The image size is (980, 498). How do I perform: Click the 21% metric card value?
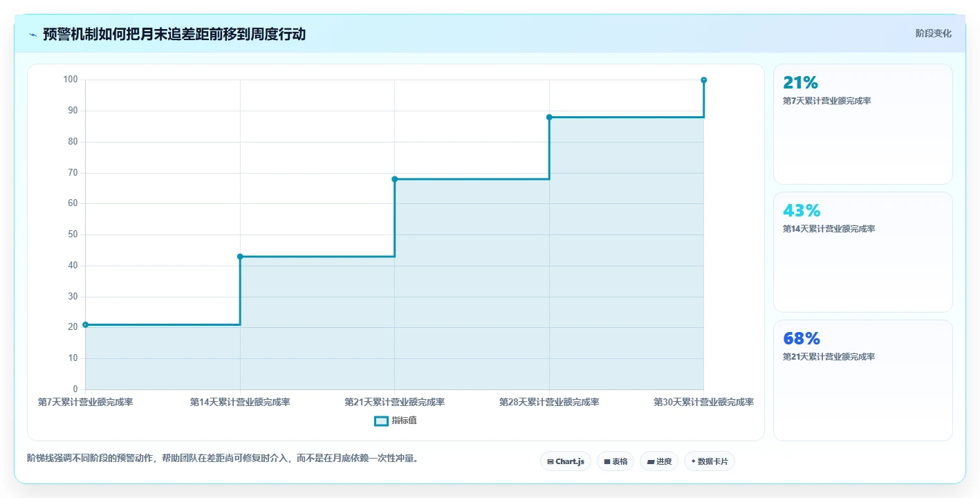800,82
